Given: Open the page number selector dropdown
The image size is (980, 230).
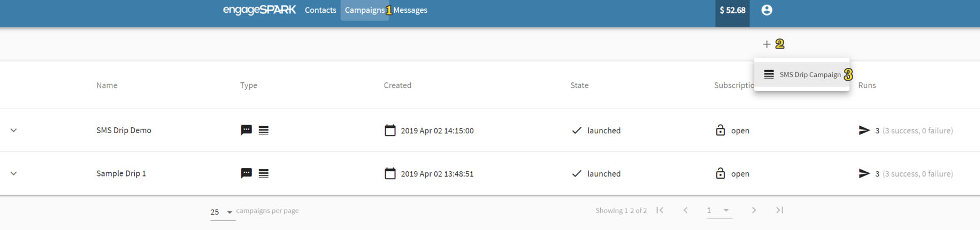Looking at the screenshot, I should (718, 210).
